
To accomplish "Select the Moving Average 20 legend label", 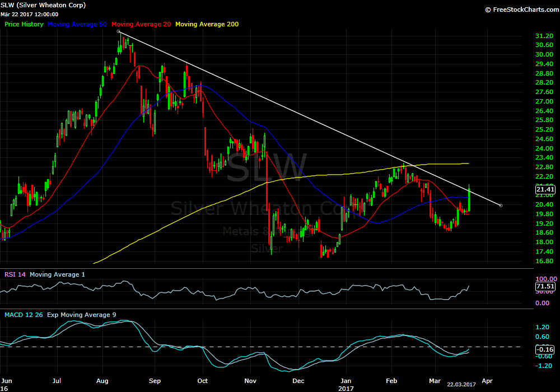I will 141,24.
